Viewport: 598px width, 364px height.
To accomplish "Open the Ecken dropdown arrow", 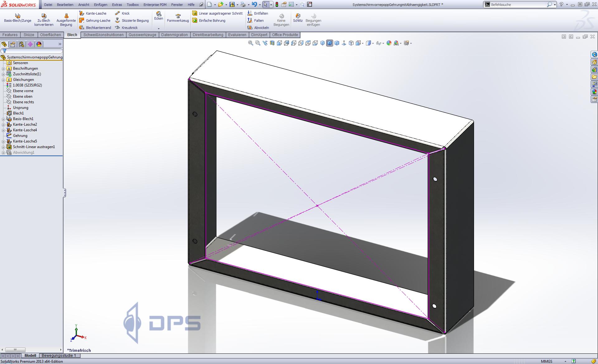I will (x=159, y=28).
